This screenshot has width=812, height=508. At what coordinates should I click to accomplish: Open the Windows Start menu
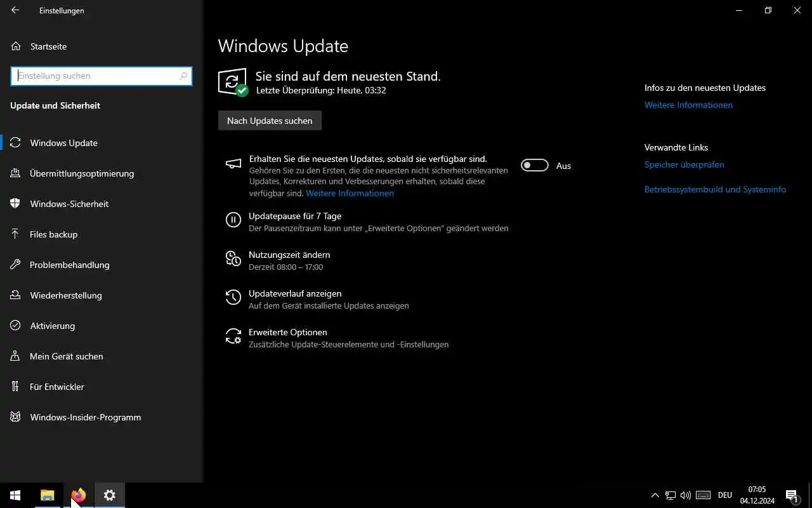15,495
